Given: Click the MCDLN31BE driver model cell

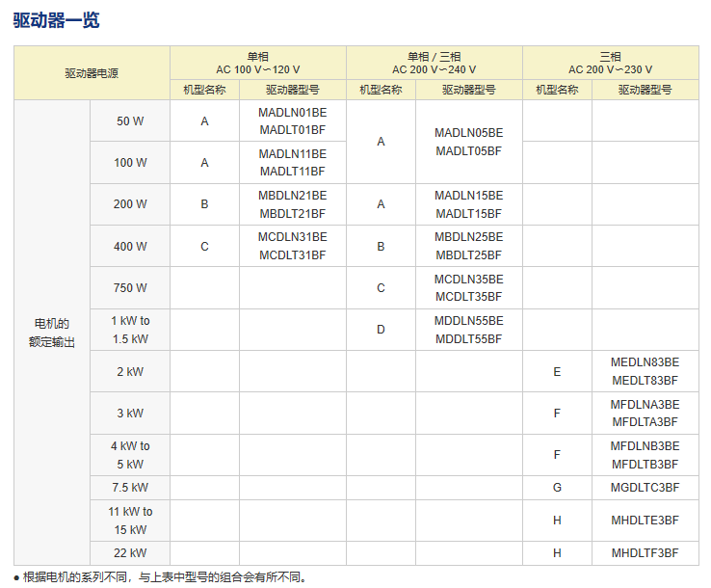Looking at the screenshot, I should [293, 246].
